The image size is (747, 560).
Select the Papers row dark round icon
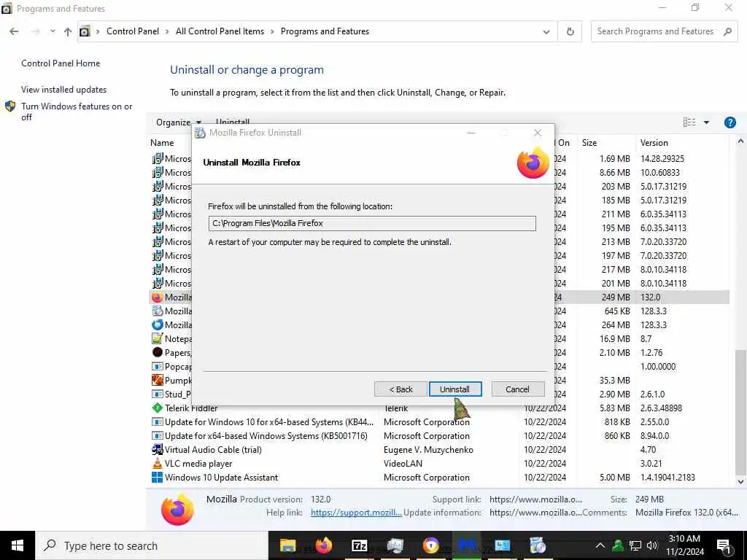pos(158,352)
